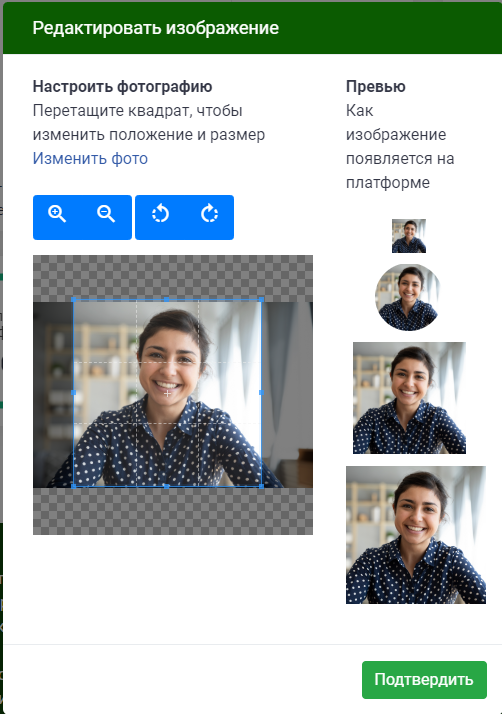The image size is (502, 714).
Task: Click the zoom in magnifier icon
Action: point(57,214)
